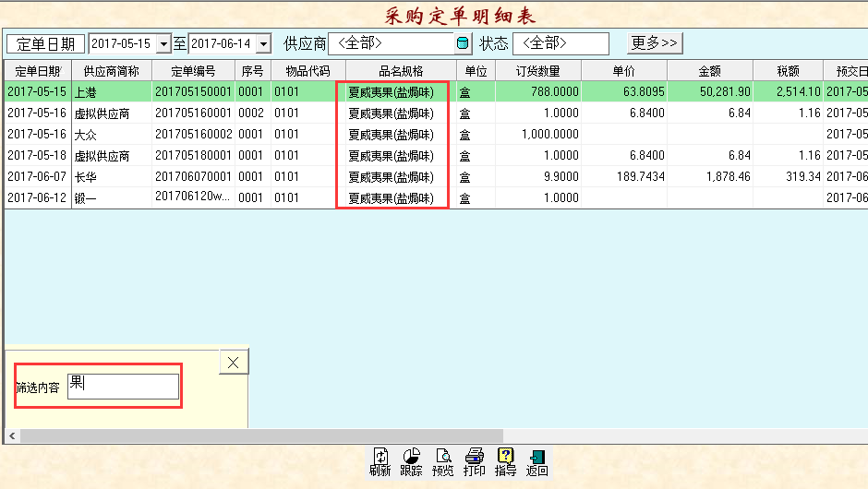Image resolution: width=868 pixels, height=489 pixels.
Task: Click order number 201706070001
Action: [x=193, y=176]
